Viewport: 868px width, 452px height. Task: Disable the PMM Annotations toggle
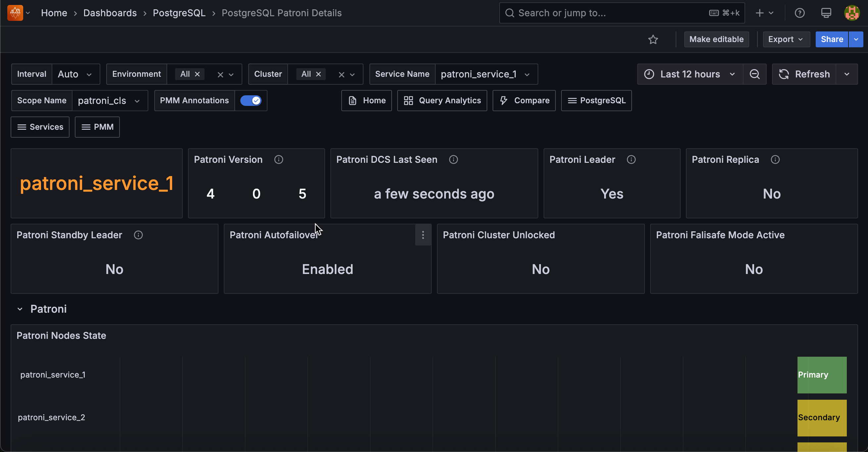(251, 100)
